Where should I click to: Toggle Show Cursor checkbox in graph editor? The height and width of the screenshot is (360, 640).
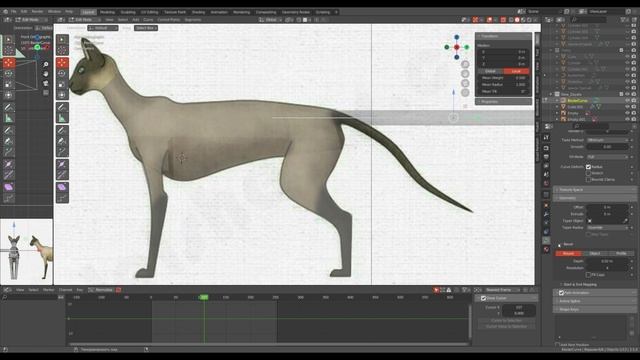point(483,298)
